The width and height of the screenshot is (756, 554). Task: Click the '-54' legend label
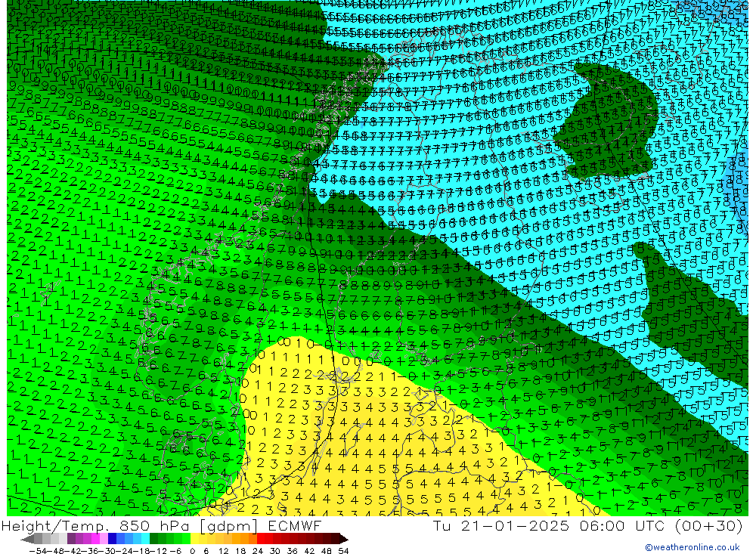point(38,551)
